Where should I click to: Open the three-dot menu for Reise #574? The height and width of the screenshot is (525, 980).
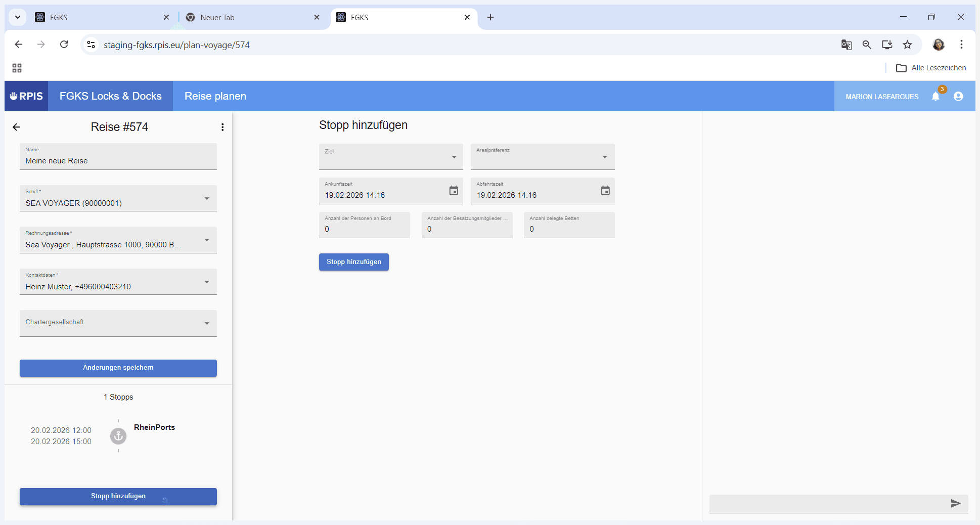222,127
